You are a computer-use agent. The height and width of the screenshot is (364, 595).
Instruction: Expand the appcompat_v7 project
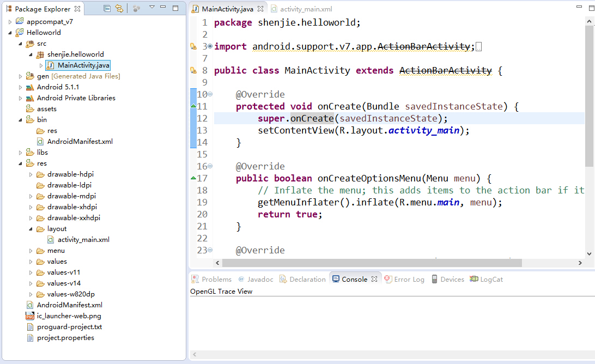(x=10, y=22)
